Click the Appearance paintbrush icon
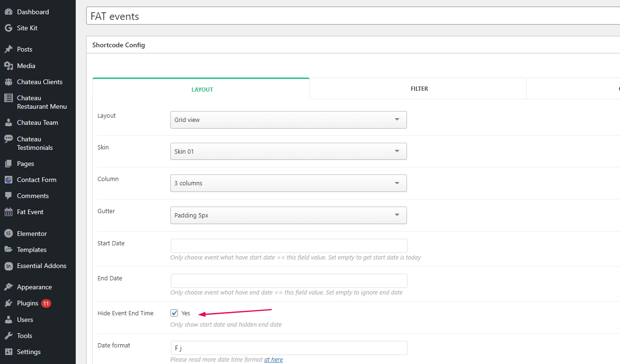The height and width of the screenshot is (364, 620). (x=9, y=287)
